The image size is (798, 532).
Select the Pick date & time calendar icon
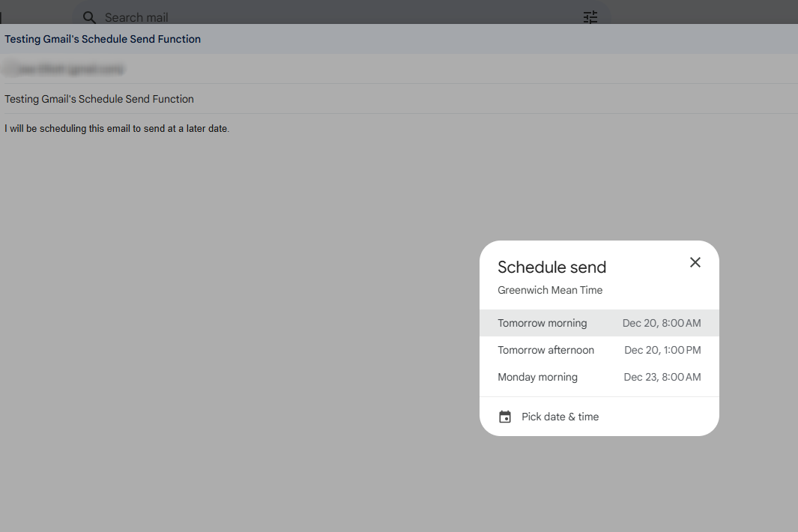(504, 416)
